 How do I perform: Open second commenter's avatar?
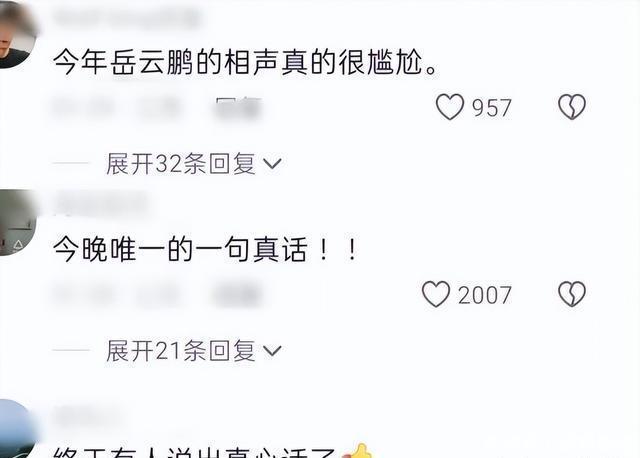(x=17, y=222)
